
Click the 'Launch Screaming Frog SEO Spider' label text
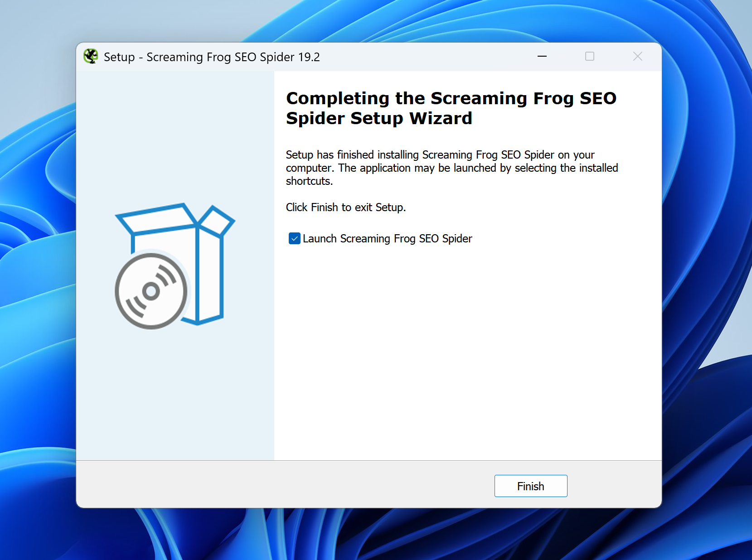(387, 239)
